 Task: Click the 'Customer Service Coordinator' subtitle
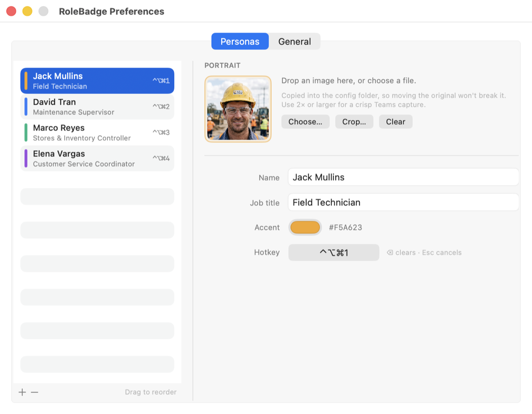[x=84, y=164]
